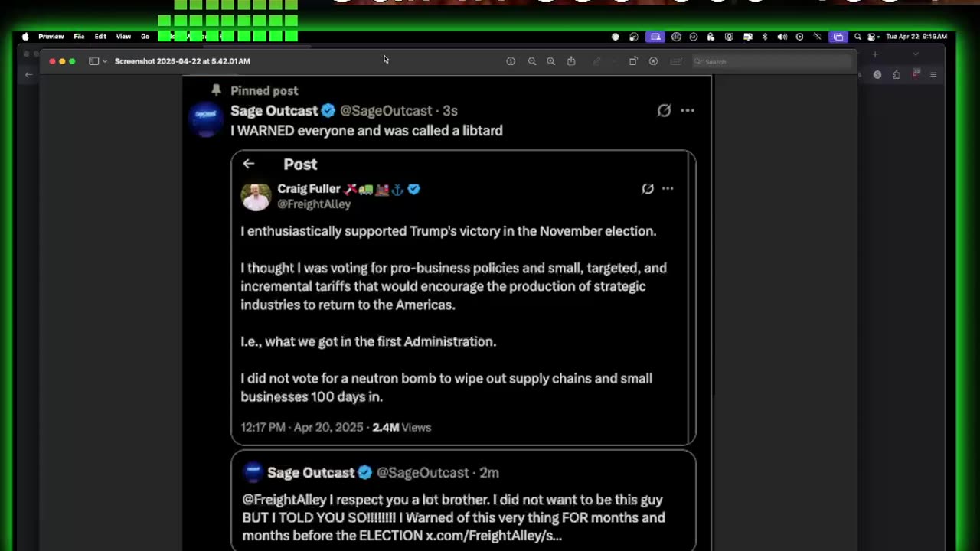The height and width of the screenshot is (551, 980).
Task: Open the three-dot menu on pinned post
Action: 688,110
